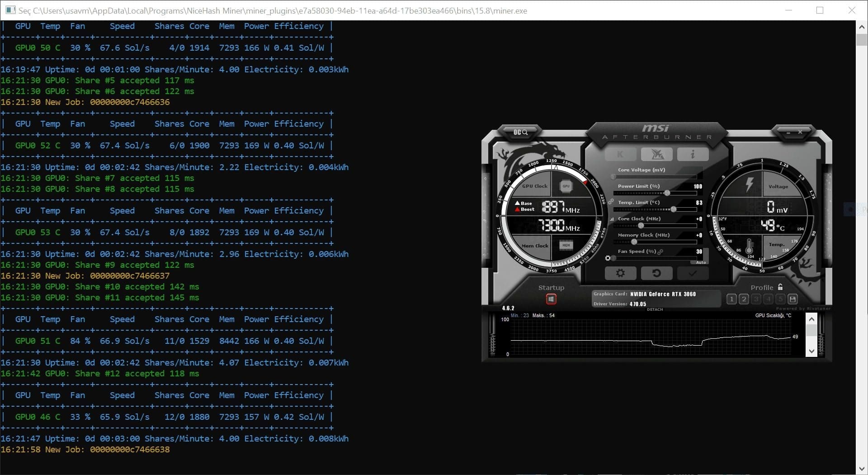868x475 pixels.
Task: Open Afterburner settings gear button
Action: [x=620, y=273]
